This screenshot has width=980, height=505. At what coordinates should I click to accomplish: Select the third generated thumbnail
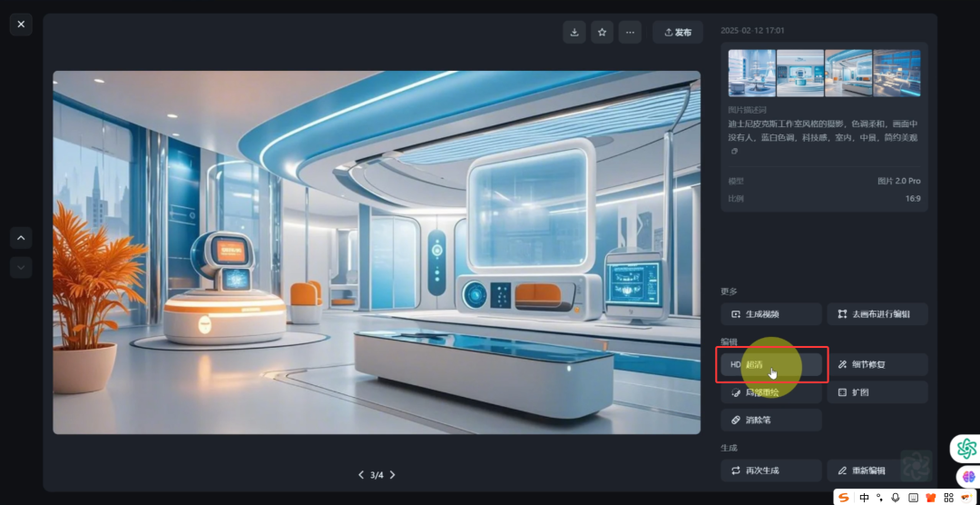tap(848, 74)
